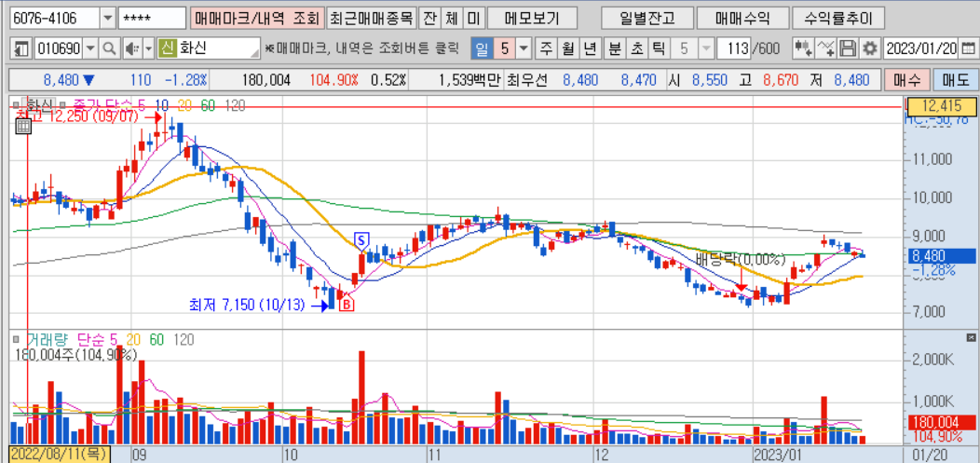
Task: Click 매매마크/내역 조회 button
Action: [257, 18]
